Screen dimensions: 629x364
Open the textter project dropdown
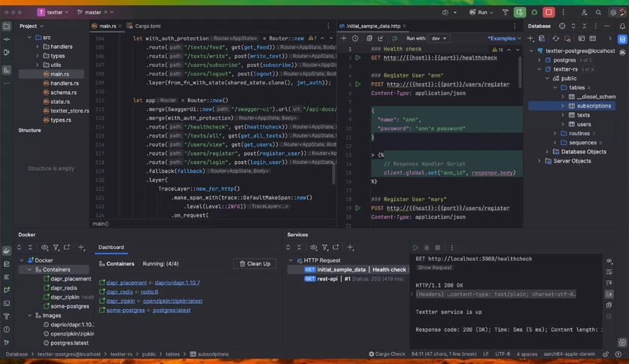(x=53, y=13)
